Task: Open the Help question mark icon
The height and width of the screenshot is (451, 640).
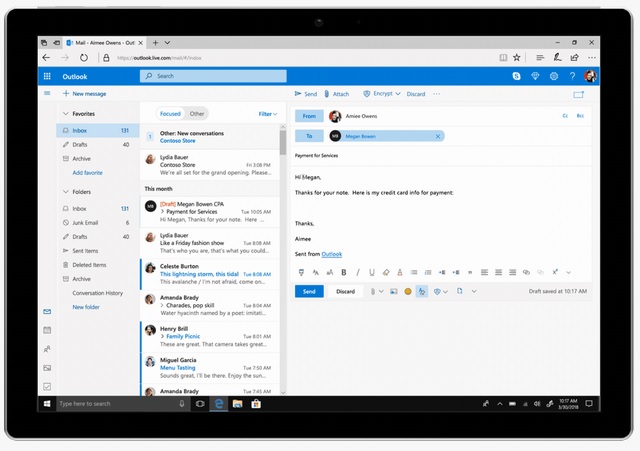Action: coord(572,76)
